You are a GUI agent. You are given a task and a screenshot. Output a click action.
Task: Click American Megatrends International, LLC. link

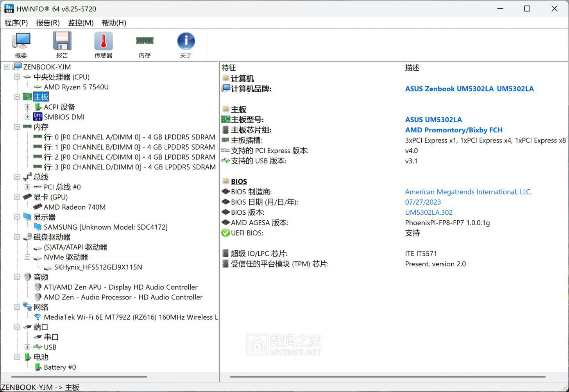[x=469, y=192]
